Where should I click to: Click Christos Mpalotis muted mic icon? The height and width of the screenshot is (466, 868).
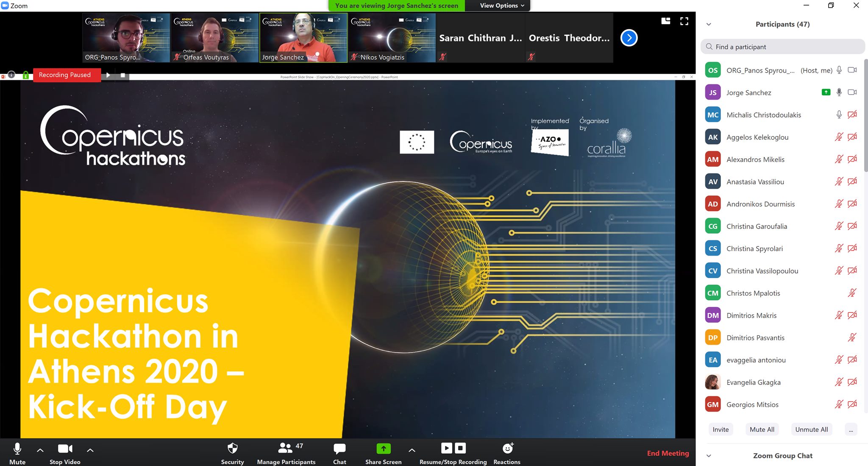click(x=852, y=293)
